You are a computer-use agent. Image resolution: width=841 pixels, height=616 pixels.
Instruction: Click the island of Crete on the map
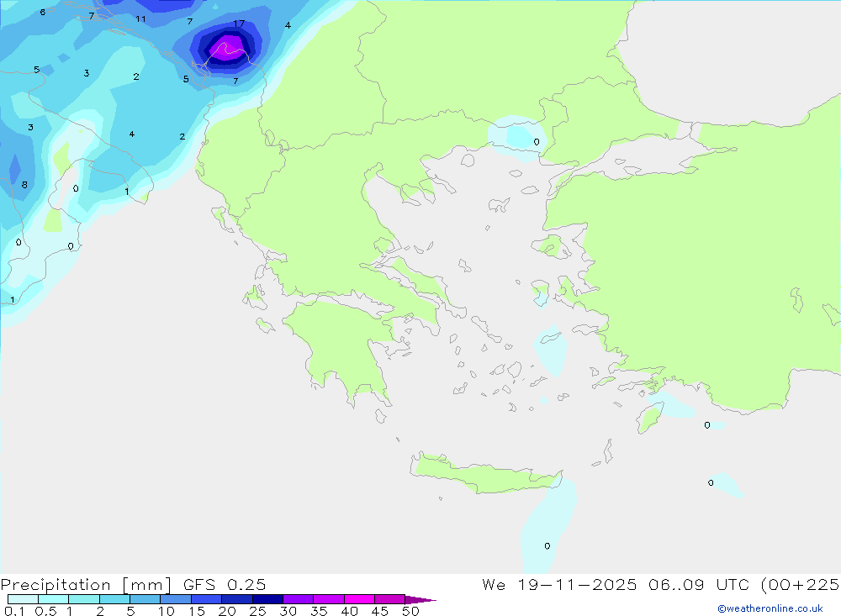tap(485, 474)
